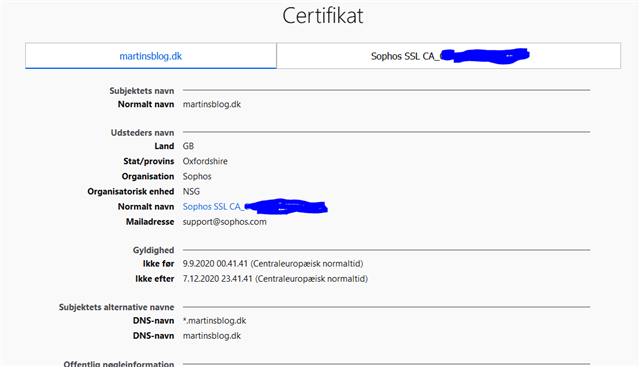Click the Ikke før field label
This screenshot has width=640, height=367.
tap(158, 264)
